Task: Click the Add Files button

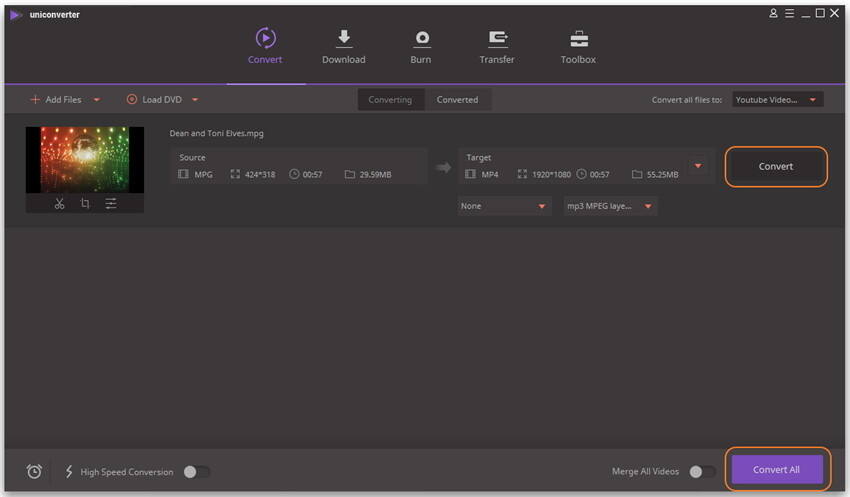Action: click(x=56, y=100)
